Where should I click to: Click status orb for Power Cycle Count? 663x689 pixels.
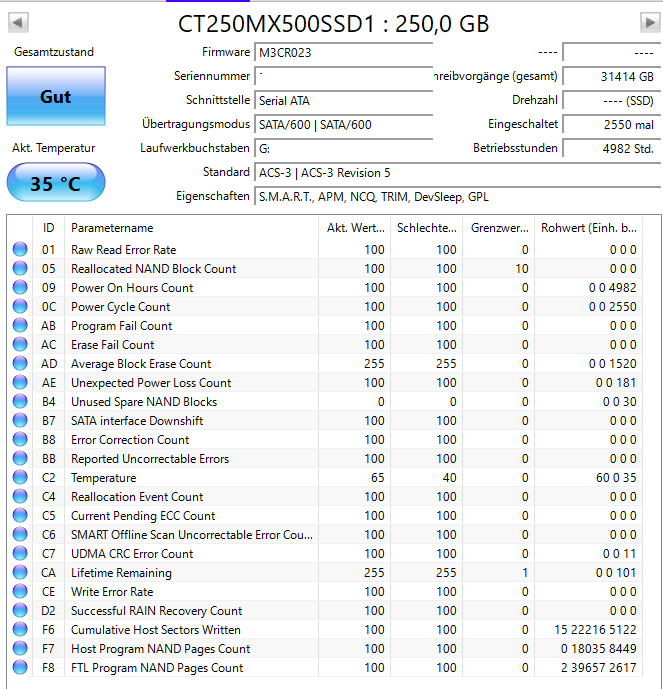coord(20,306)
